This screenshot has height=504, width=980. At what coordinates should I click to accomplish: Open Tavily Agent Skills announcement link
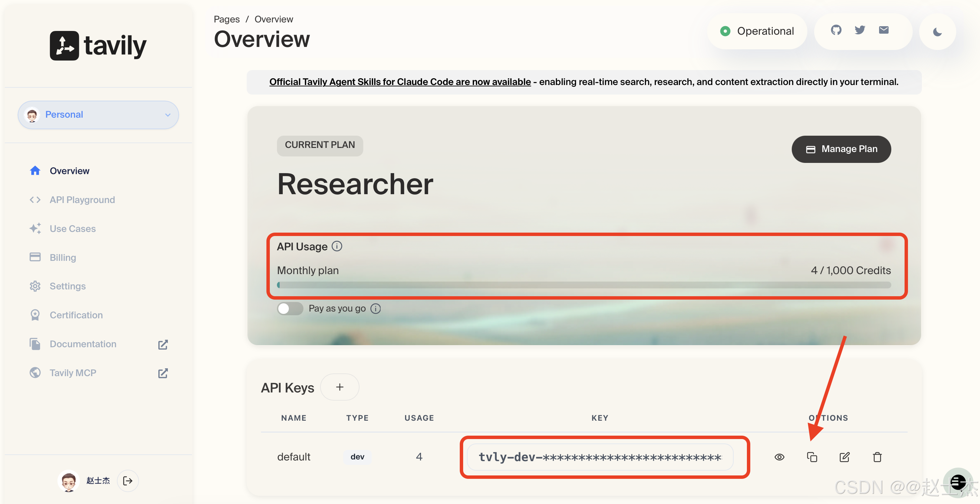400,82
